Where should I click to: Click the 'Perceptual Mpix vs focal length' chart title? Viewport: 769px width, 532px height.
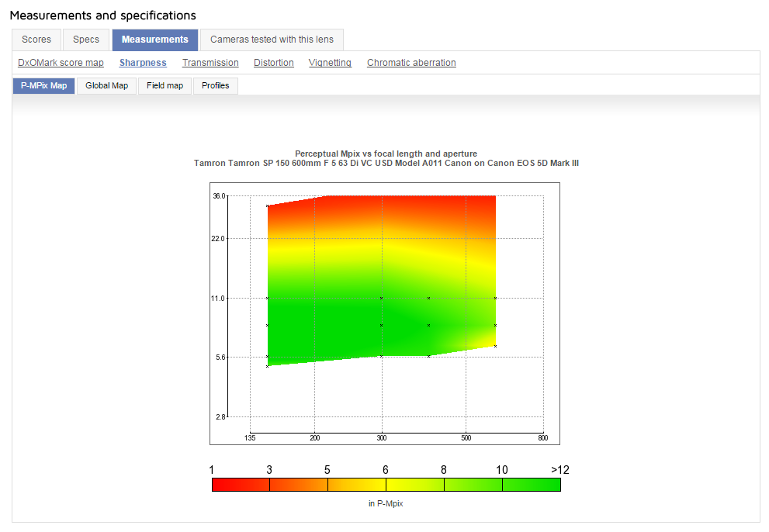[x=386, y=154]
